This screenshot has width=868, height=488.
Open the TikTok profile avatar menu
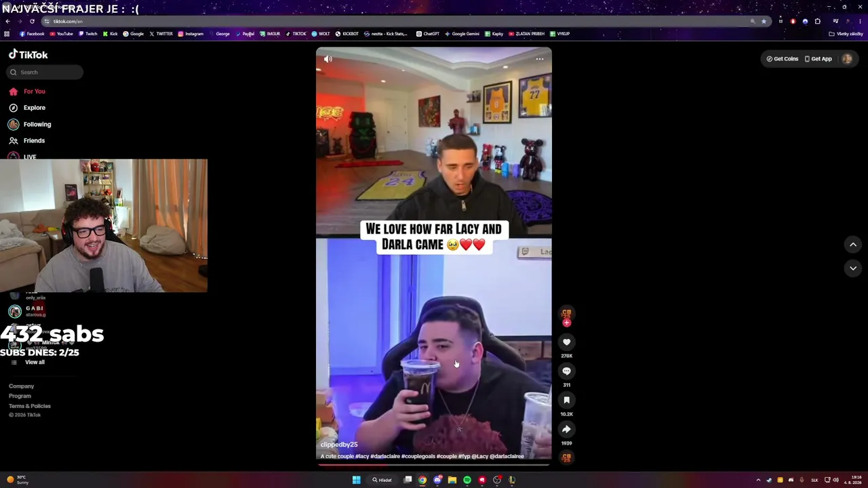[x=847, y=59]
